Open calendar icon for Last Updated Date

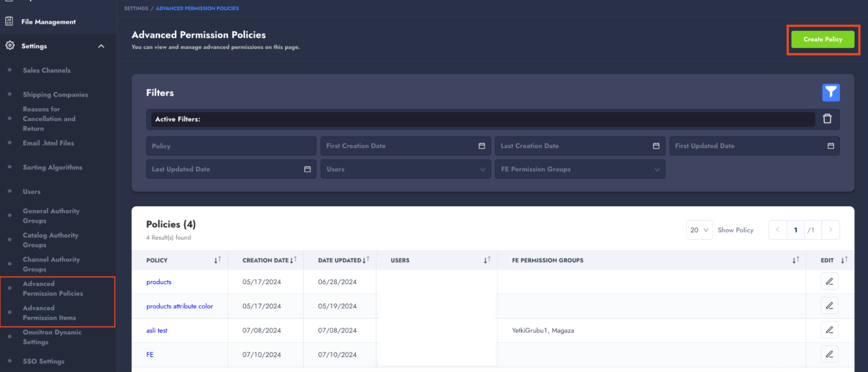pos(307,169)
